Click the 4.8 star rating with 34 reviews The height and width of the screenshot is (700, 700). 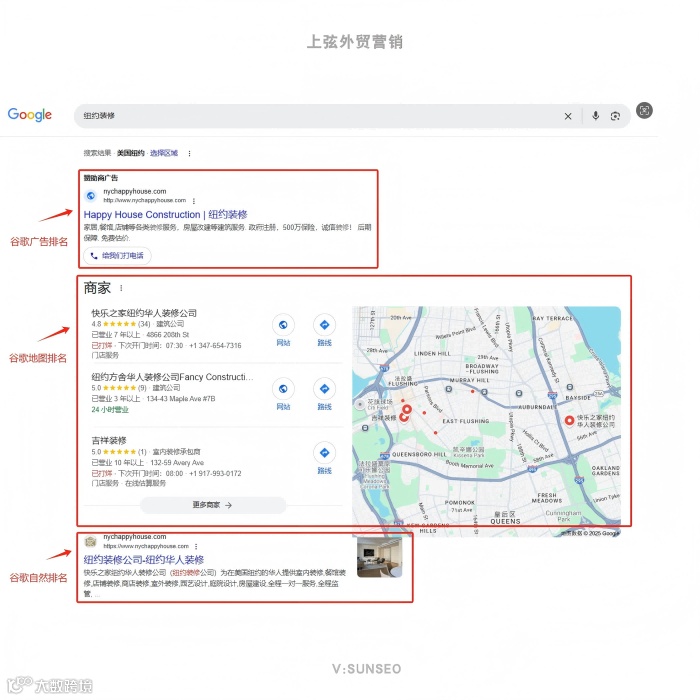click(121, 324)
